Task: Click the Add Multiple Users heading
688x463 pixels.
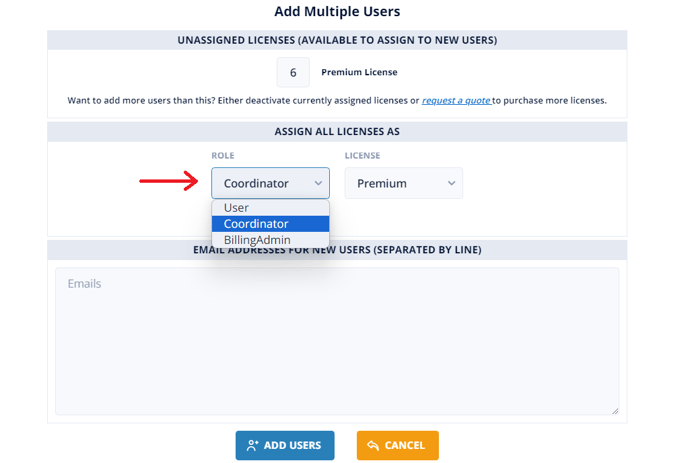Action: pos(337,11)
